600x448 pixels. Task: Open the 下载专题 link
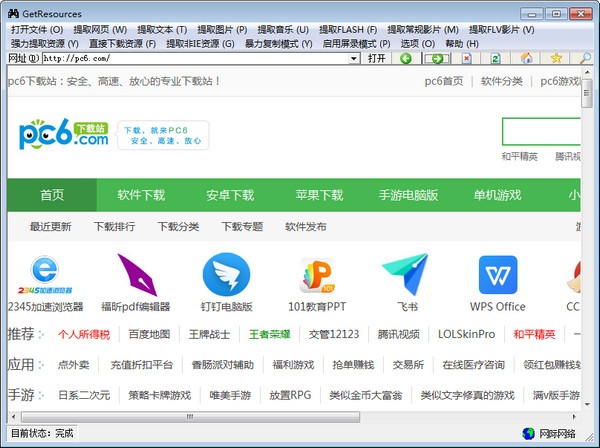pyautogui.click(x=242, y=226)
